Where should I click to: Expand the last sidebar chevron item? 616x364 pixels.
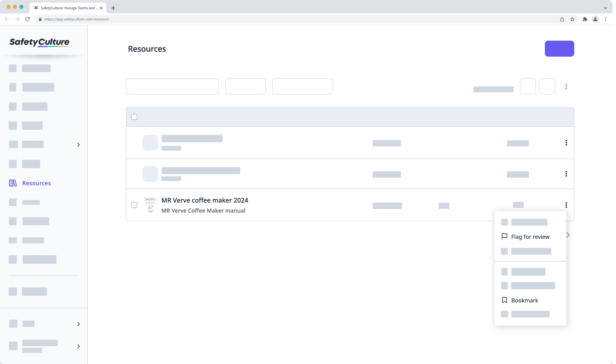coord(78,346)
